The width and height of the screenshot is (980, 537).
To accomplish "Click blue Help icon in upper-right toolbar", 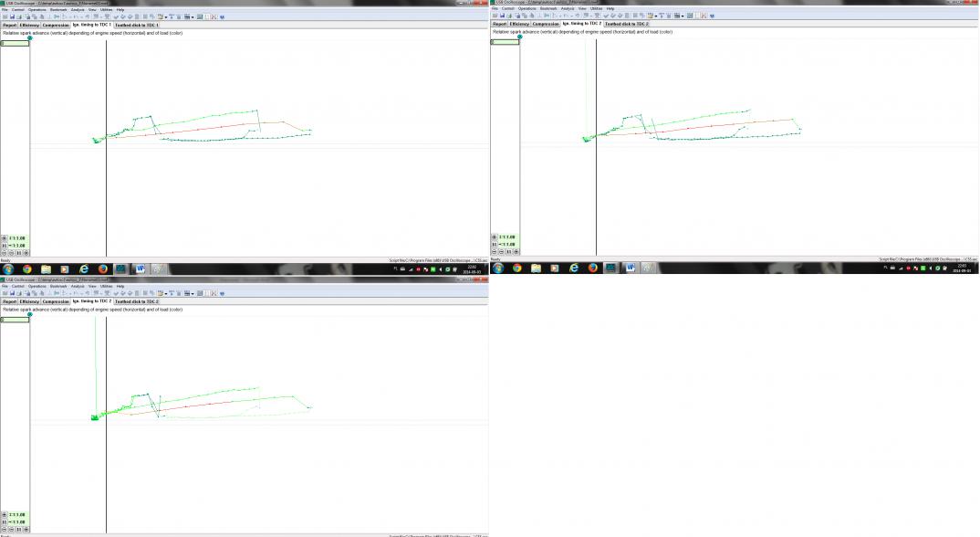I will point(712,16).
